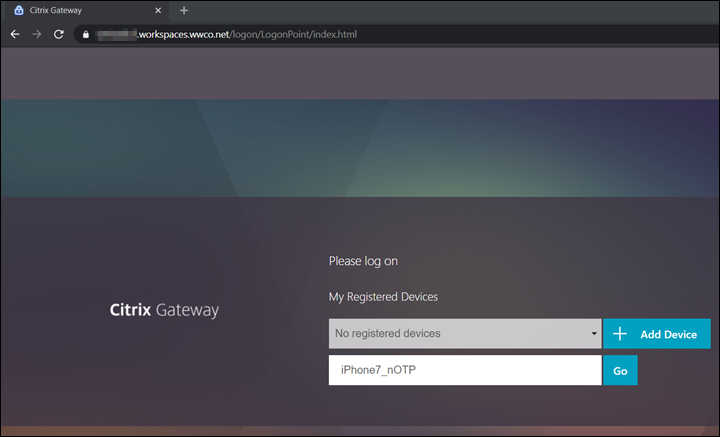The height and width of the screenshot is (437, 720).
Task: Click the workspaces.wwco.net address bar URL
Action: (x=226, y=34)
